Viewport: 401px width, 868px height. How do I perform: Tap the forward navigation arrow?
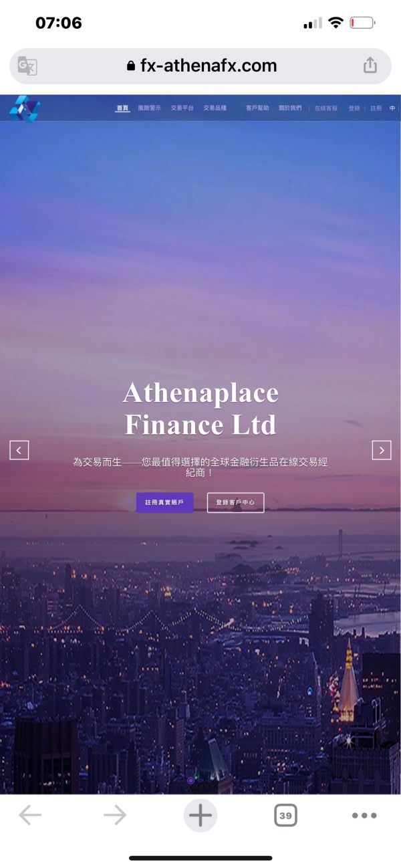pyautogui.click(x=115, y=815)
